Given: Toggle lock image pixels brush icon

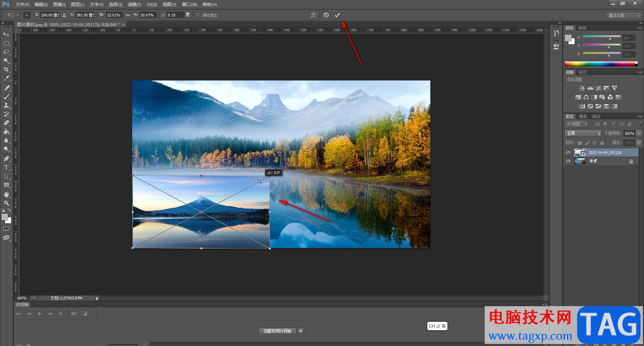Looking at the screenshot, I should pos(587,143).
